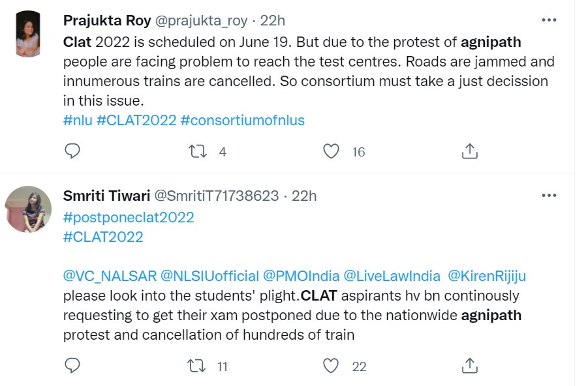Image resolution: width=588 pixels, height=386 pixels.
Task: Open the #postponeclat2022 hashtag
Action: (x=129, y=216)
